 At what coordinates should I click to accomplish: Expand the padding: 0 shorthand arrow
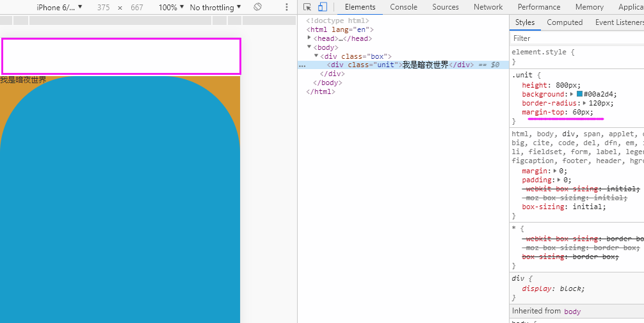coord(559,180)
